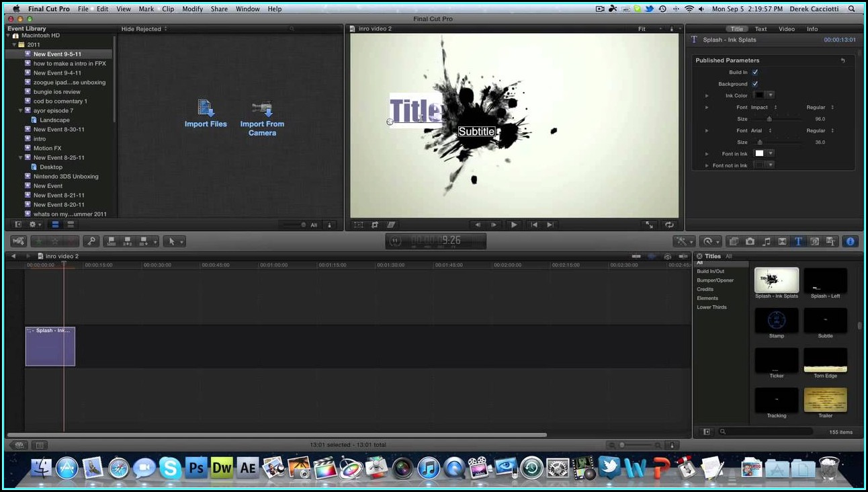Open the Clip menu

click(168, 9)
